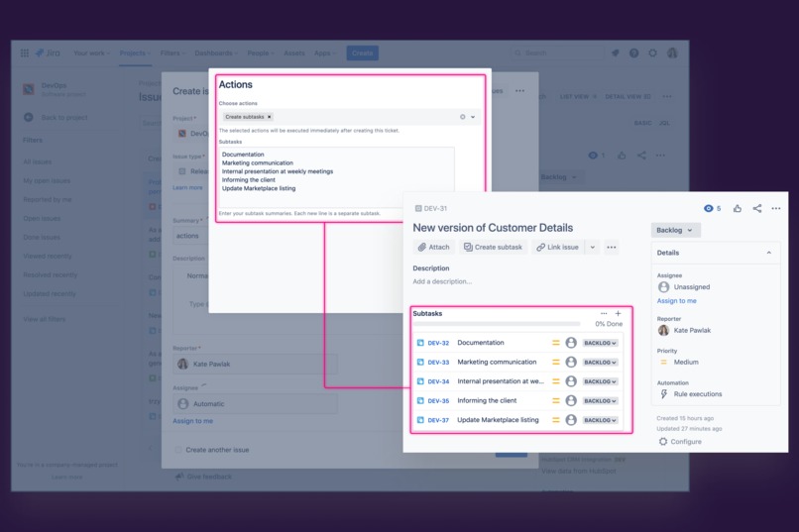Clear the Choose actions selection icon
The image size is (799, 532).
pos(462,117)
